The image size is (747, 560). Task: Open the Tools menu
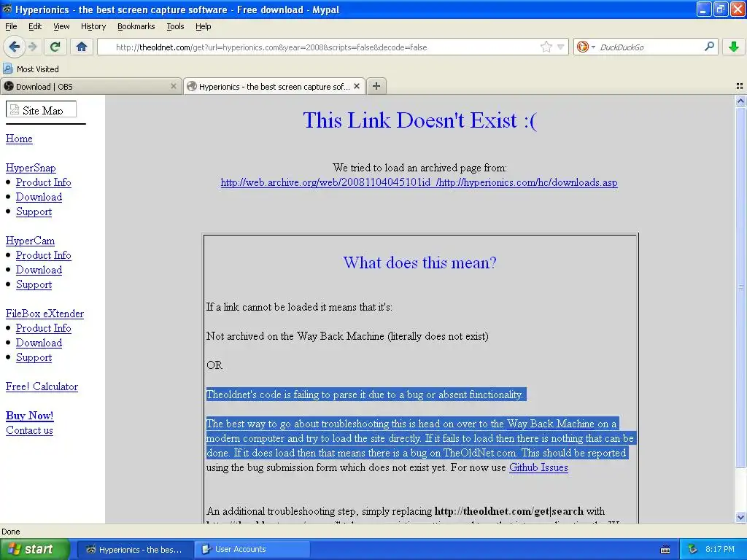point(175,26)
